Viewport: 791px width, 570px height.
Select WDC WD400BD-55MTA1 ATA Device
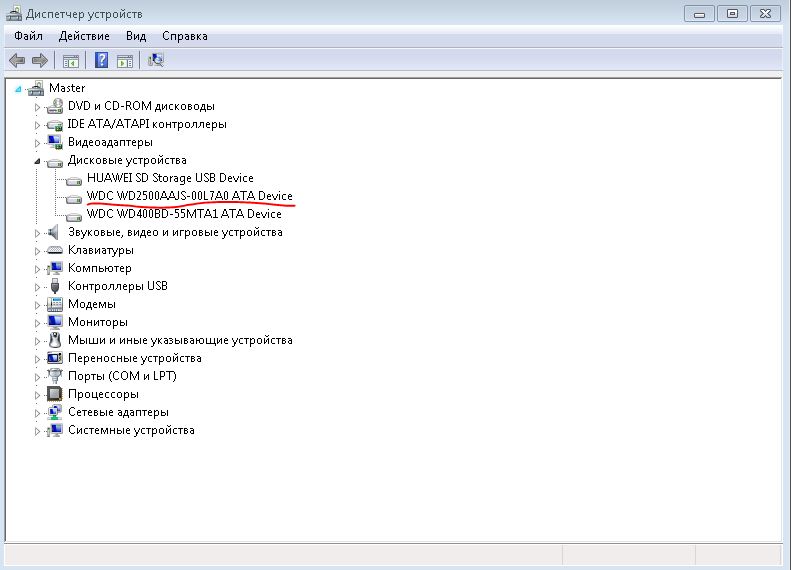coord(184,214)
